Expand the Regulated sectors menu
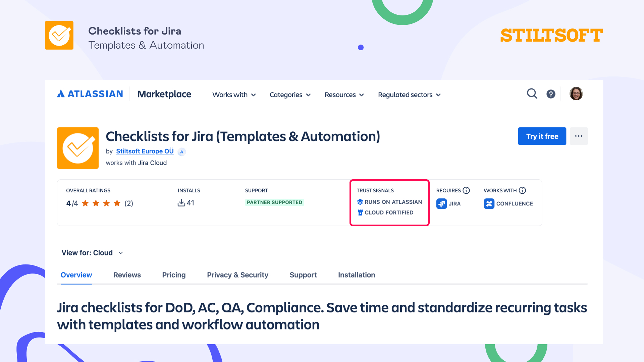The width and height of the screenshot is (644, 362). [x=409, y=95]
